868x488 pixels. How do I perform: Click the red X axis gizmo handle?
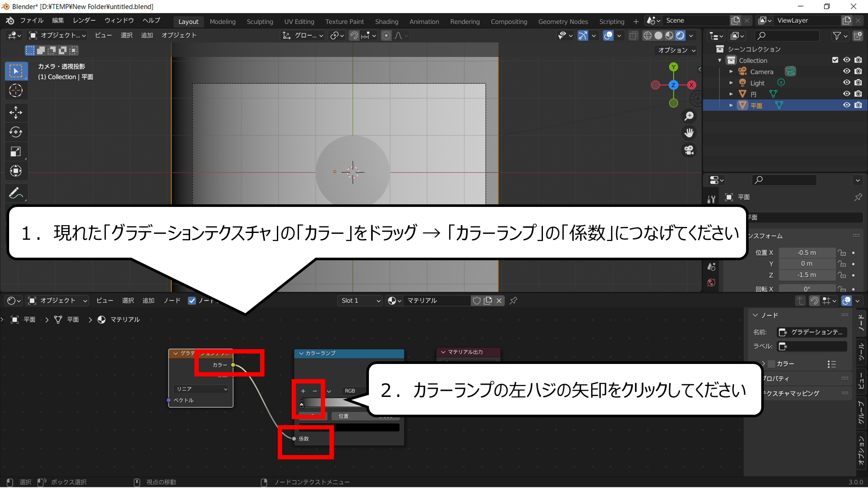(x=692, y=85)
